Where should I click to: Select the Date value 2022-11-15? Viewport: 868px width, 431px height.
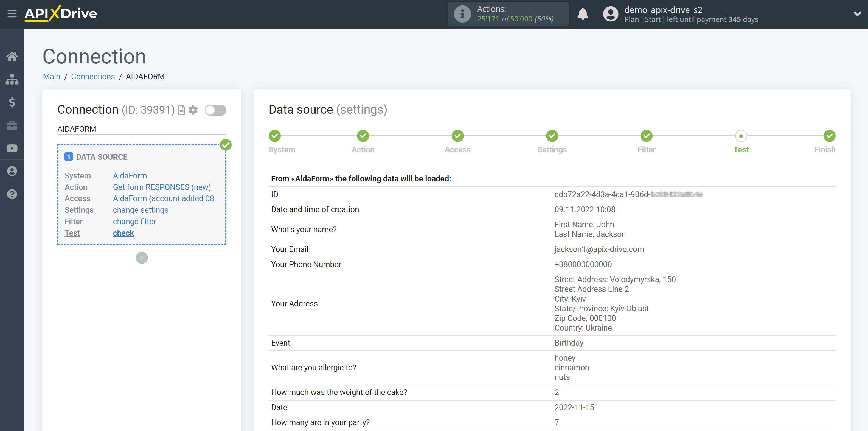pyautogui.click(x=574, y=407)
